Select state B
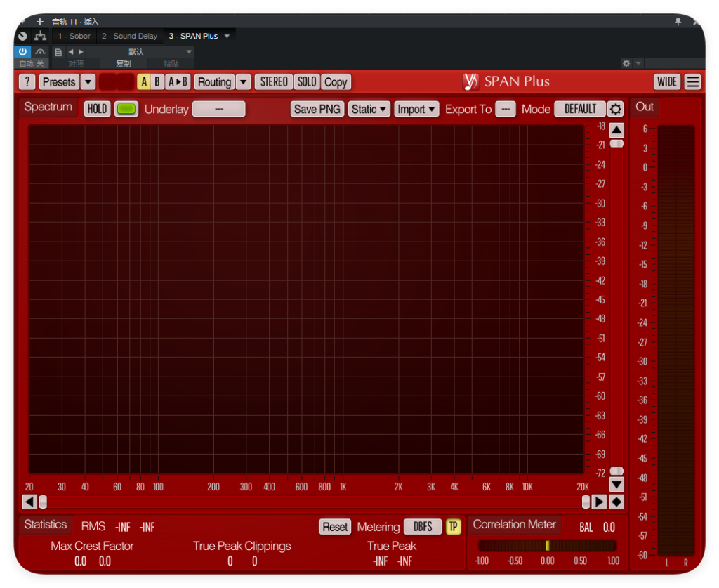 tap(157, 82)
